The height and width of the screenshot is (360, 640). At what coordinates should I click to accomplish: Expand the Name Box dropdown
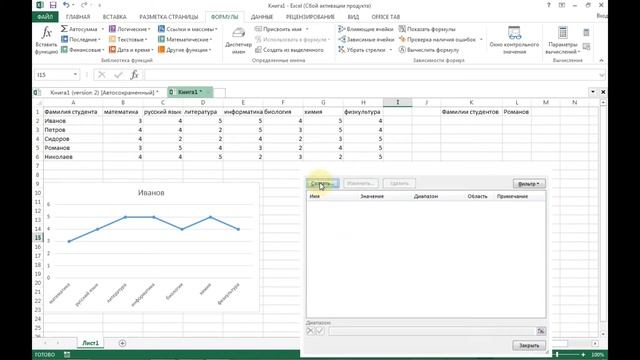click(x=75, y=75)
